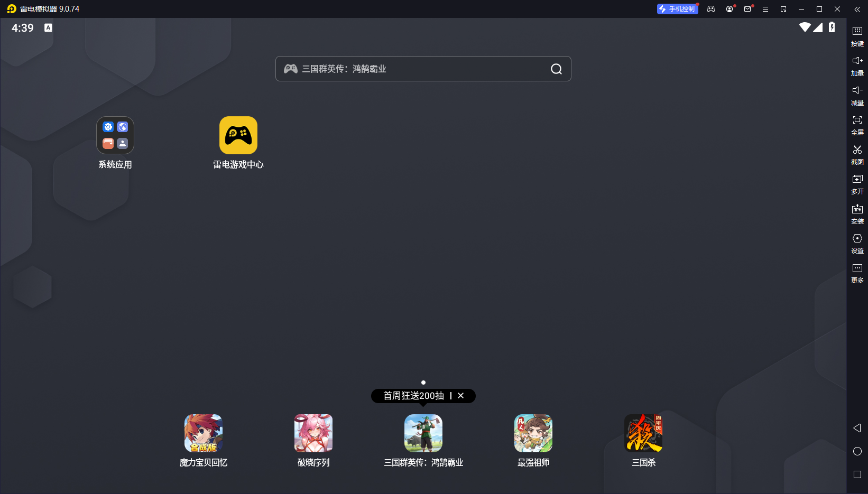Open 三国杀 game
Screen dimensions: 868x494
pyautogui.click(x=643, y=433)
